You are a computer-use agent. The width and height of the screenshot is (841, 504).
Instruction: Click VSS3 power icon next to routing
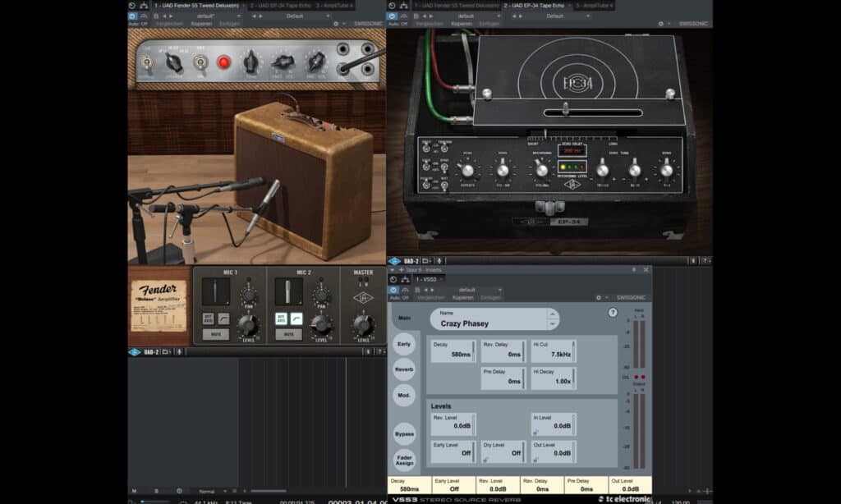pos(393,279)
